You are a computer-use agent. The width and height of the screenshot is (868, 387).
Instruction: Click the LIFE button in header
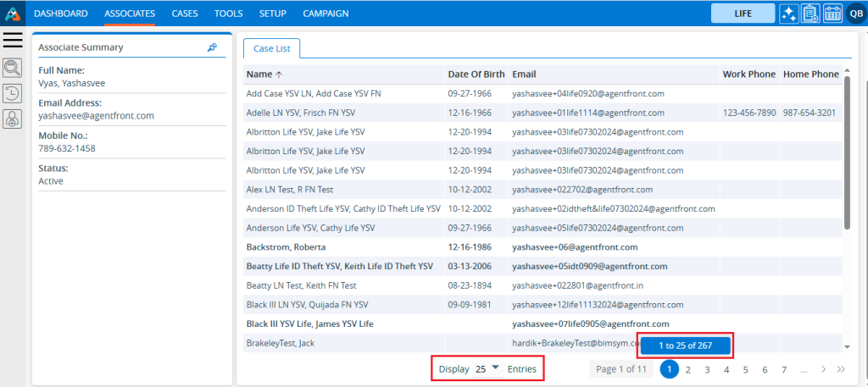coord(743,14)
